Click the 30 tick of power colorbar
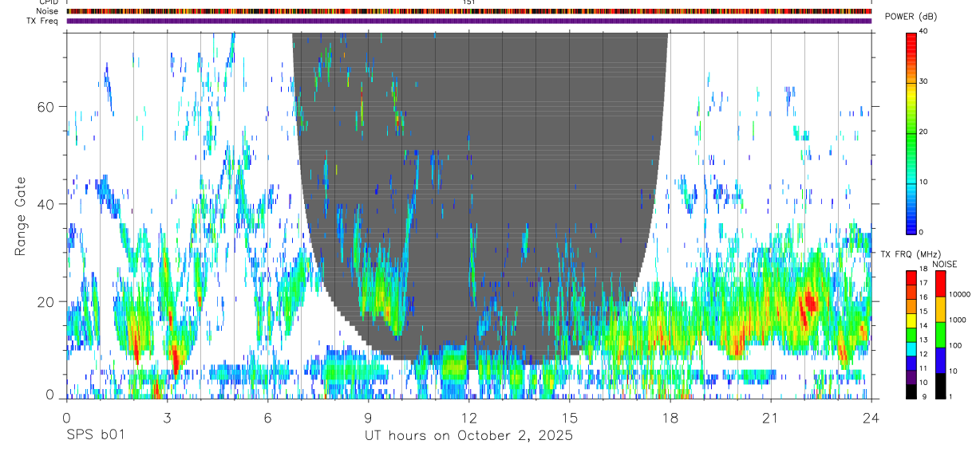Image resolution: width=980 pixels, height=452 pixels. (924, 82)
